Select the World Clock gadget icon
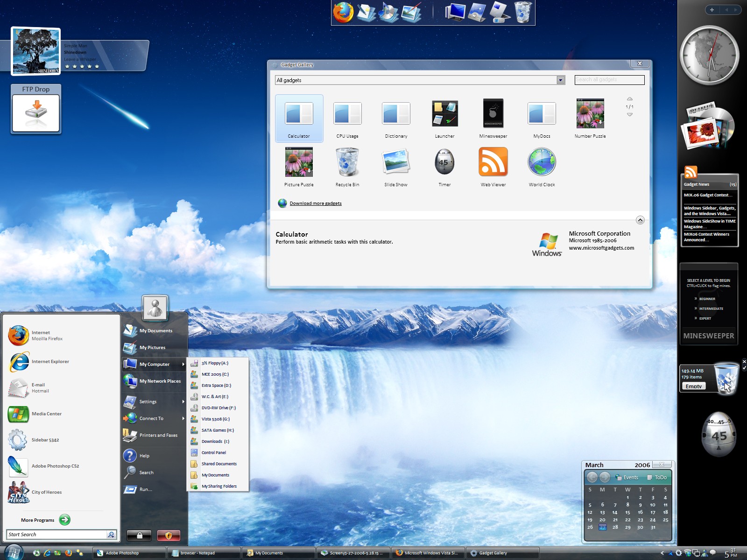The height and width of the screenshot is (560, 747). coord(542,161)
